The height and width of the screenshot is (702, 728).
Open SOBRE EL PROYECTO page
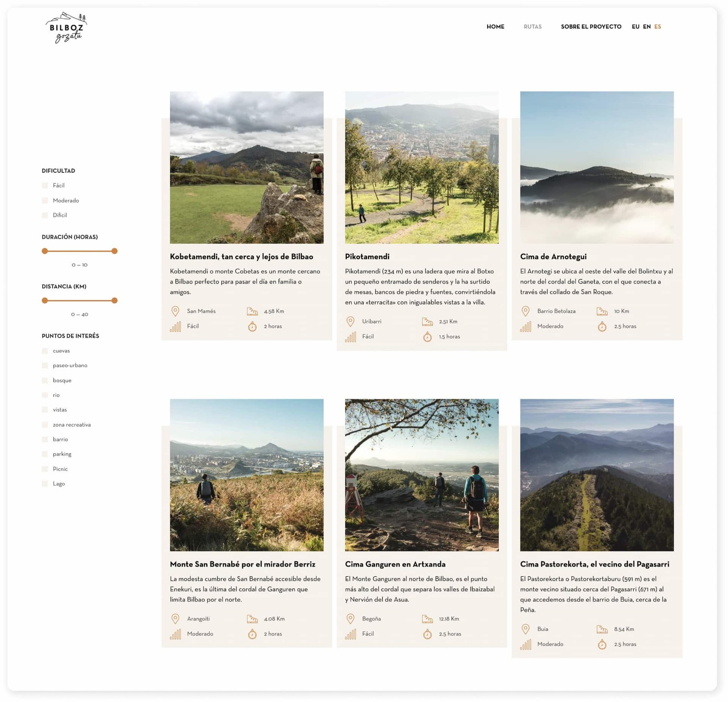[x=591, y=27]
